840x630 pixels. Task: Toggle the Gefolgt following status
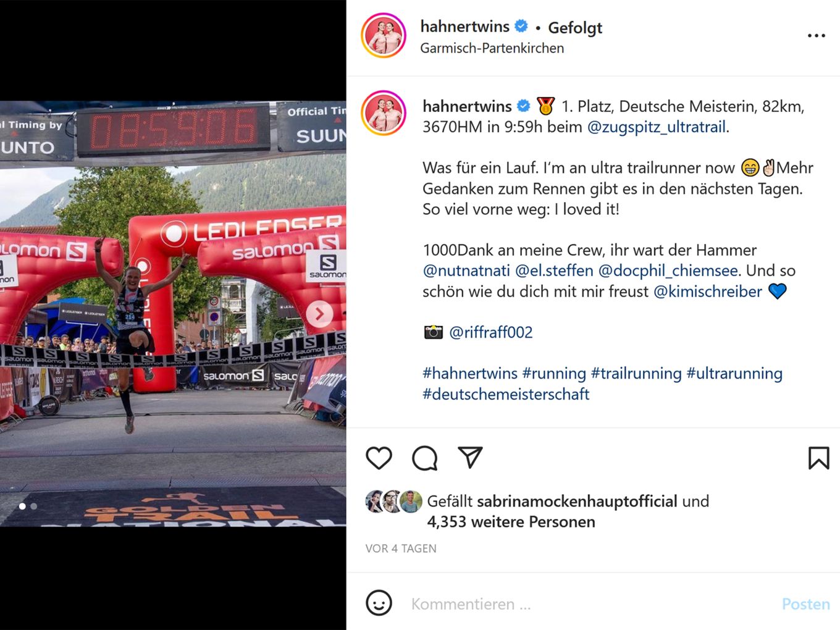click(x=575, y=28)
